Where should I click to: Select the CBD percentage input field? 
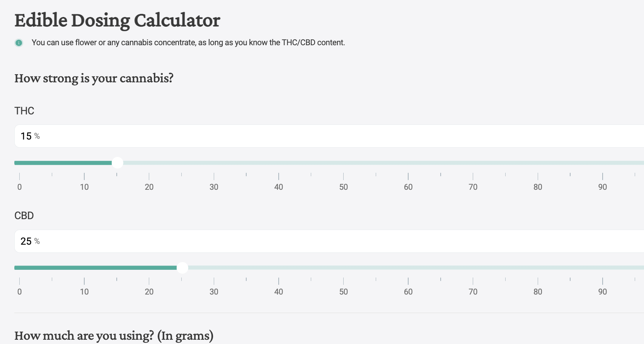pyautogui.click(x=155, y=241)
